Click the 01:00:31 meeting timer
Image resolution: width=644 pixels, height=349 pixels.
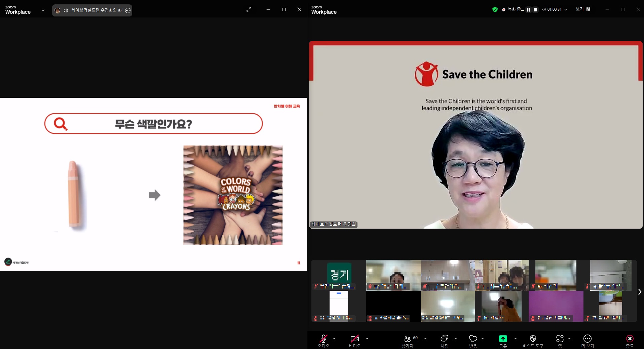pos(552,9)
